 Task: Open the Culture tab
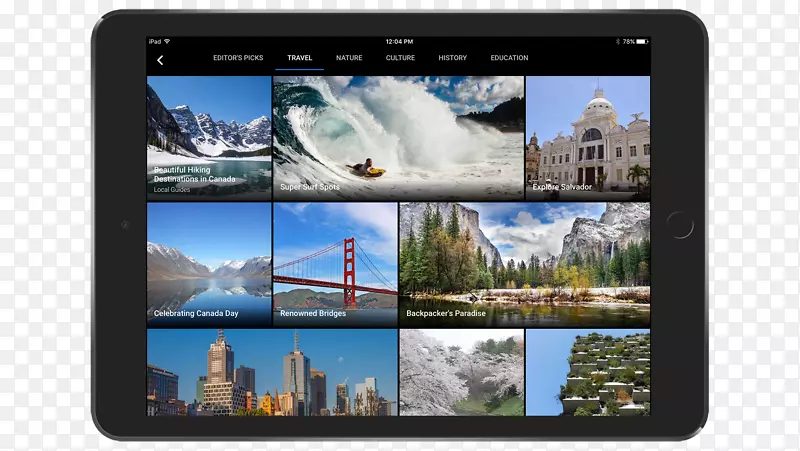coord(400,58)
